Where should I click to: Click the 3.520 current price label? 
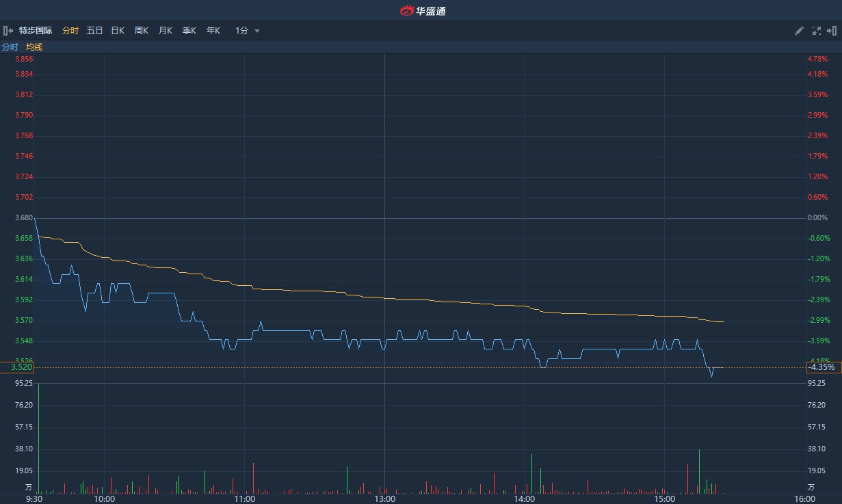coord(21,367)
